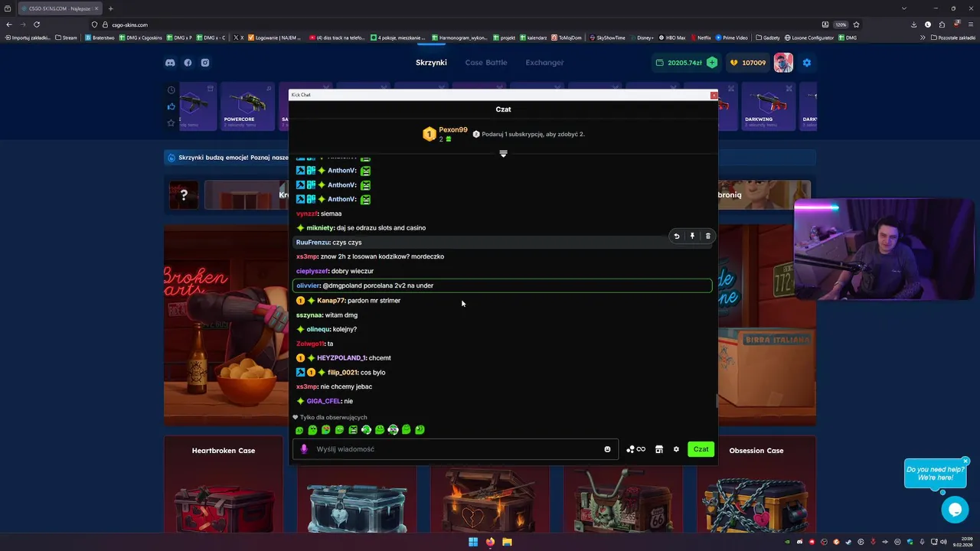Viewport: 980px width, 551px height.
Task: Open the Gadżety bookmarks folder
Action: click(766, 37)
